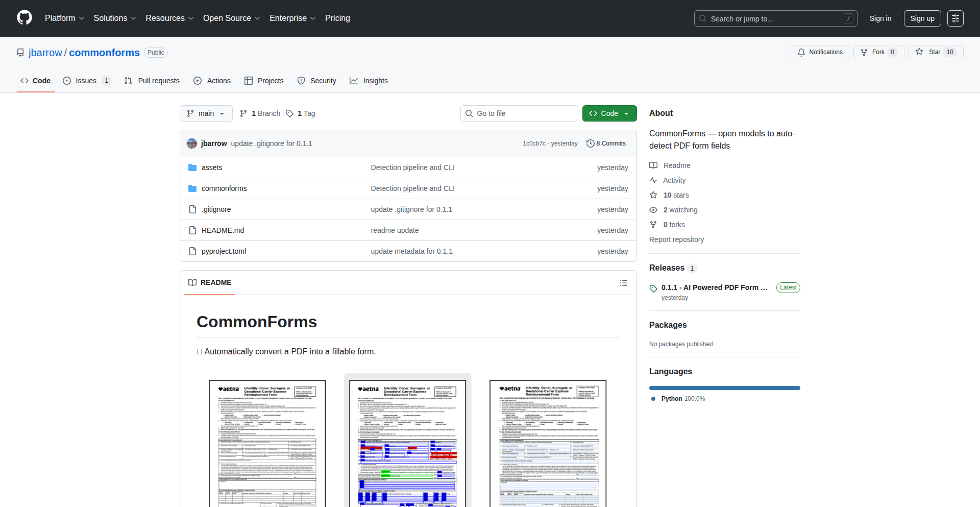Click the command palette icon in header
Screen dimensions: 980x507
pos(955,18)
